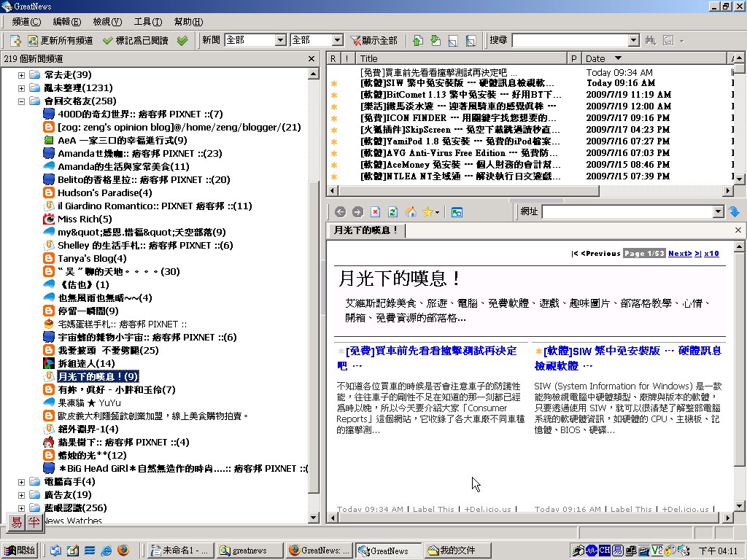The height and width of the screenshot is (560, 747).
Task: Open the 頻道(C) menu
Action: point(26,21)
